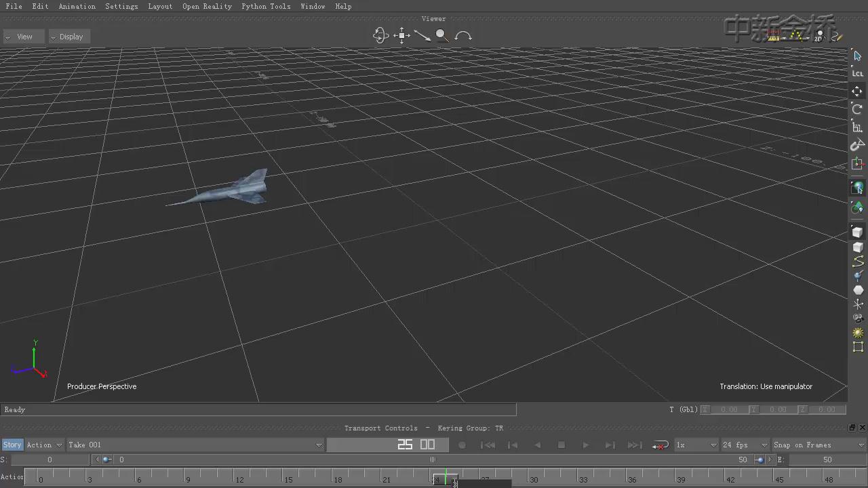The width and height of the screenshot is (868, 488).
Task: Open the Help menu
Action: pyautogui.click(x=343, y=6)
